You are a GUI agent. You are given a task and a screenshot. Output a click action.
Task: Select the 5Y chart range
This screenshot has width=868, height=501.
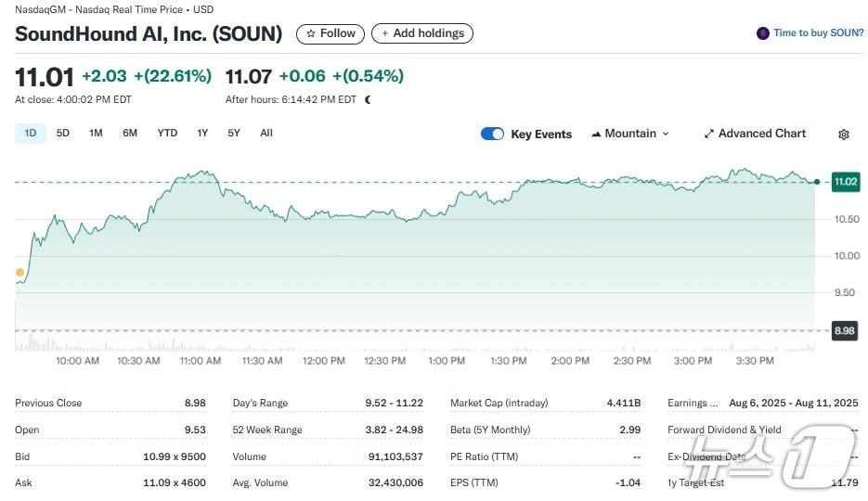(x=234, y=133)
